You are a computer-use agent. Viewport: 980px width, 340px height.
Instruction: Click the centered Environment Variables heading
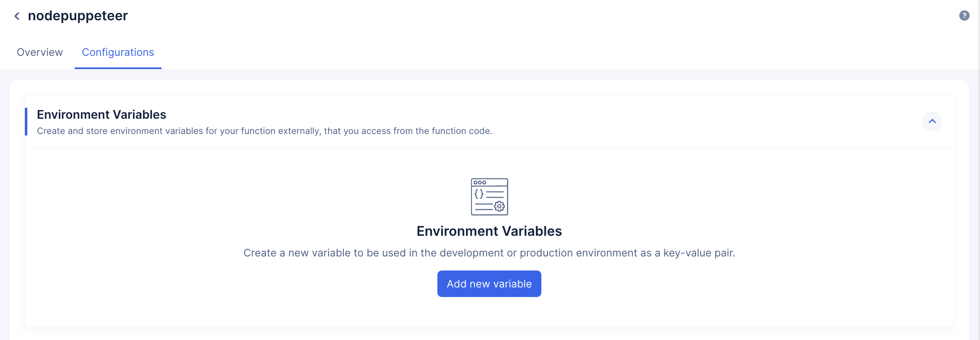(x=489, y=231)
